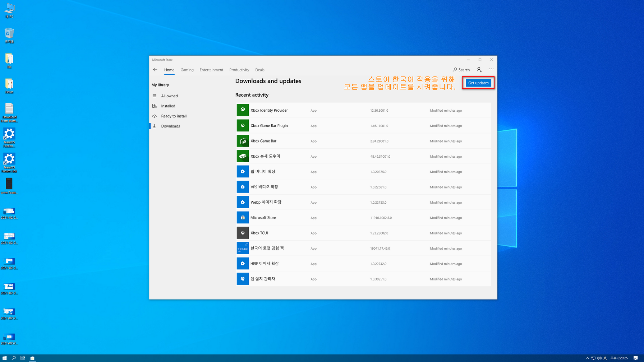Open taskbar search icon
Image resolution: width=644 pixels, height=362 pixels.
tap(14, 358)
